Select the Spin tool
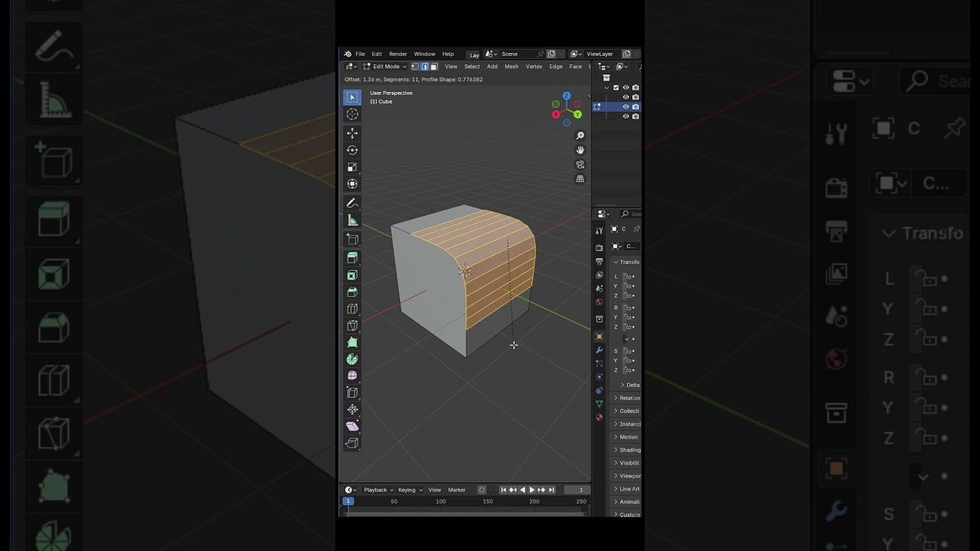The image size is (980, 551). (352, 359)
